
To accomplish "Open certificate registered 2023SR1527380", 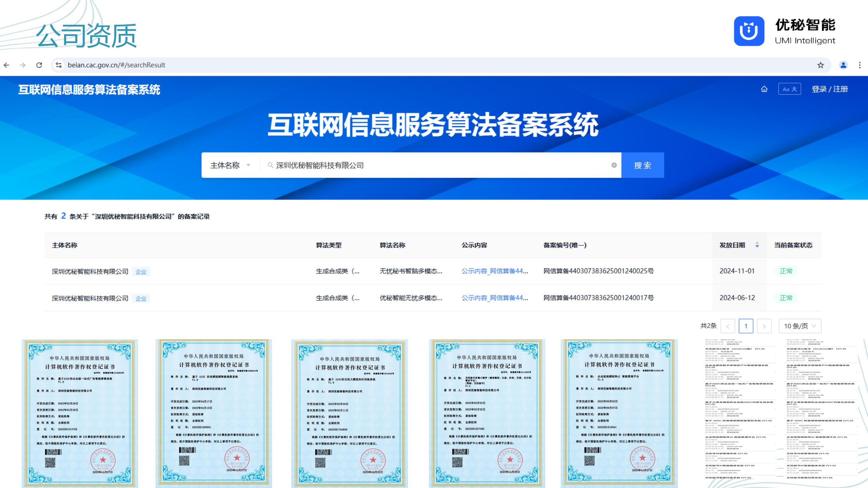I will tap(487, 413).
